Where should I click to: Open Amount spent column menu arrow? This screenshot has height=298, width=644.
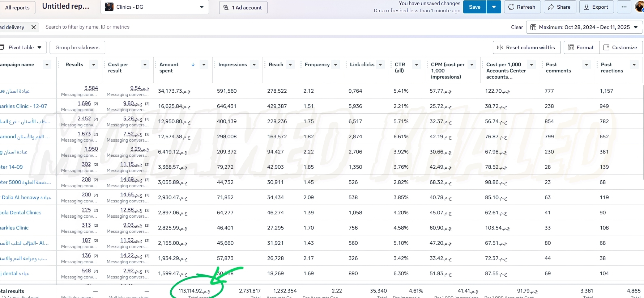coord(204,65)
